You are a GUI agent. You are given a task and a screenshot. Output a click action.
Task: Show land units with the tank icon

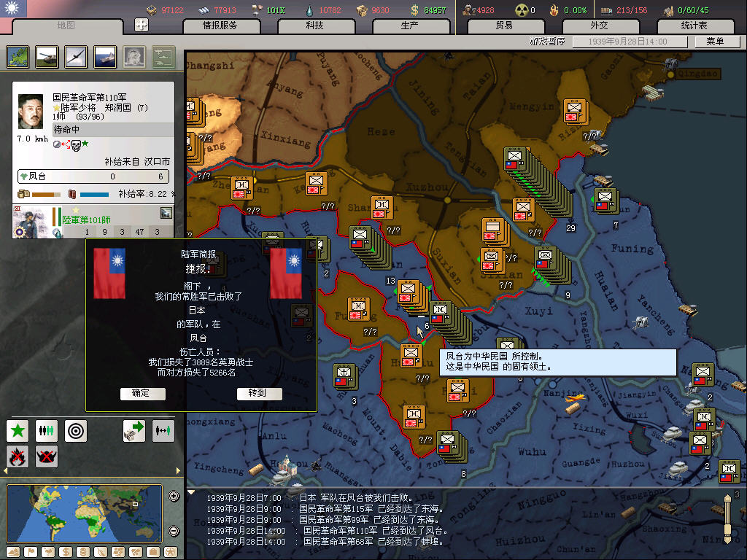pos(47,57)
